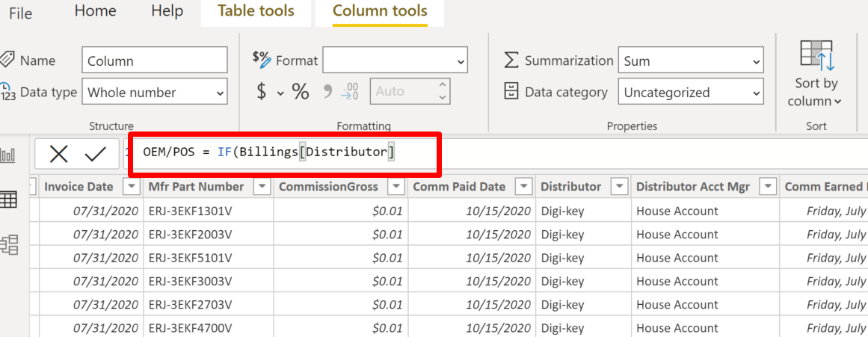This screenshot has width=868, height=337.
Task: Expand the Sort by column chevron
Action: [837, 102]
